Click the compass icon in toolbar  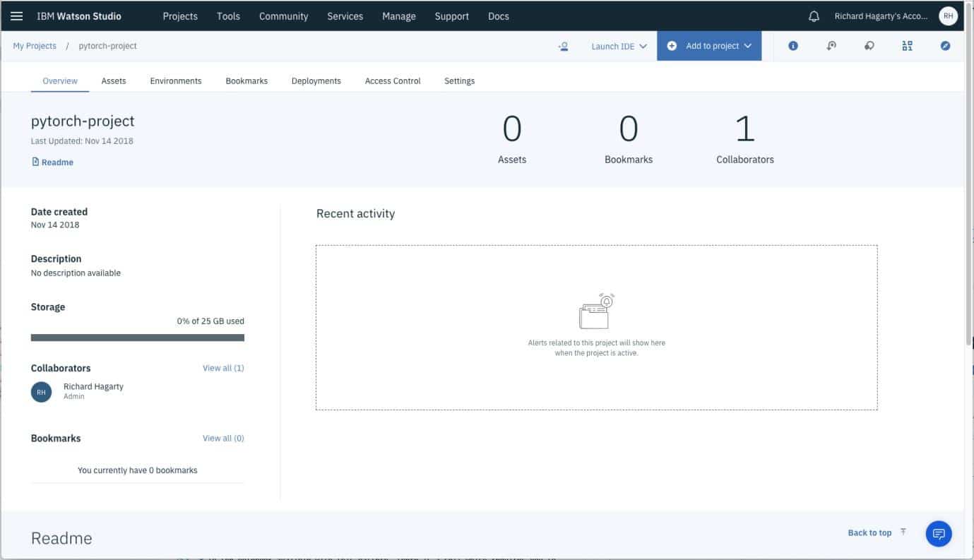click(x=946, y=46)
